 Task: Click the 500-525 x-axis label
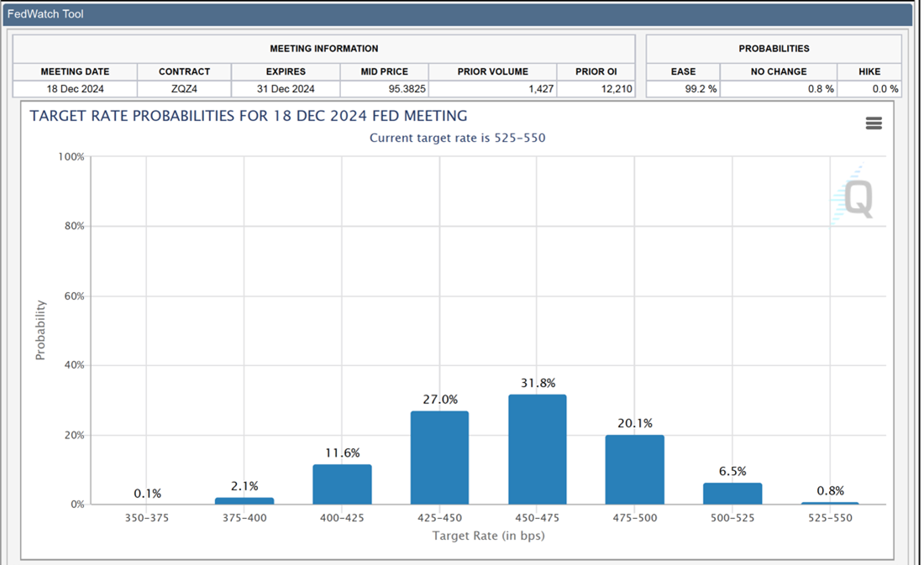732,518
